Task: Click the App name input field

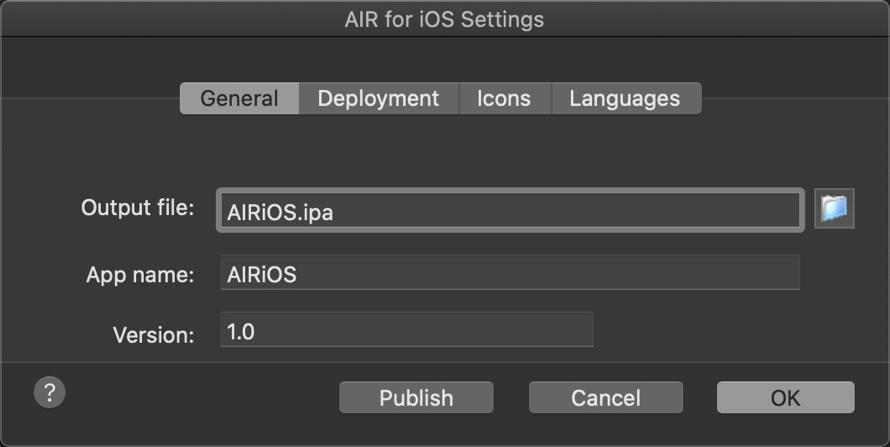Action: (x=510, y=273)
